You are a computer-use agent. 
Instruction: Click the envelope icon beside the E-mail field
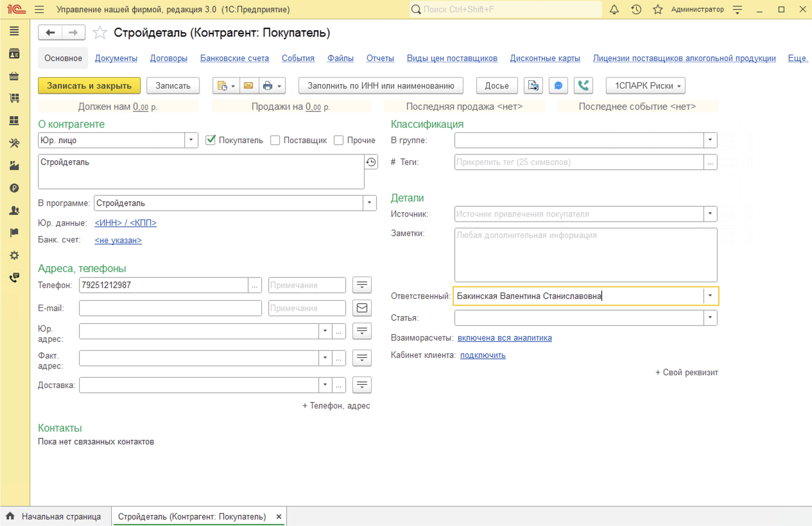click(362, 309)
